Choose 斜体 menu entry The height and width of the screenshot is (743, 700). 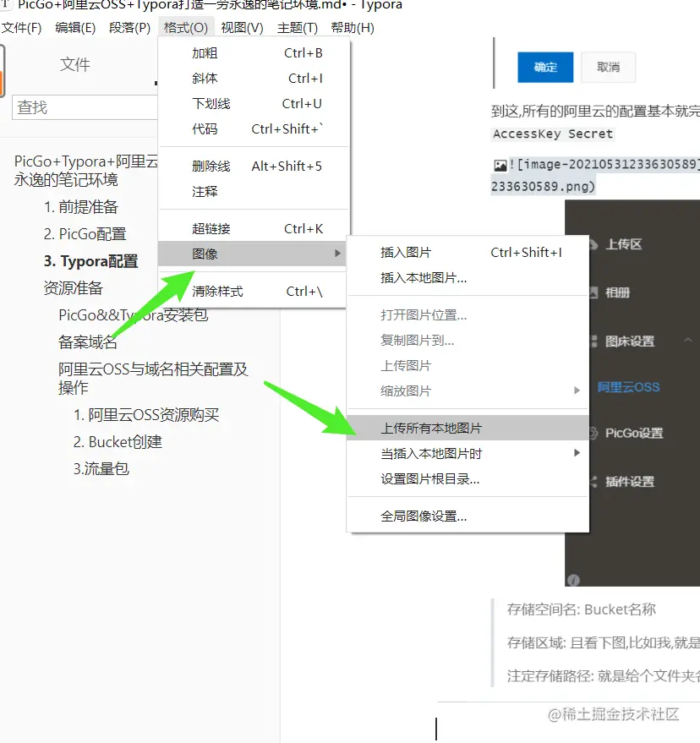pyautogui.click(x=254, y=78)
